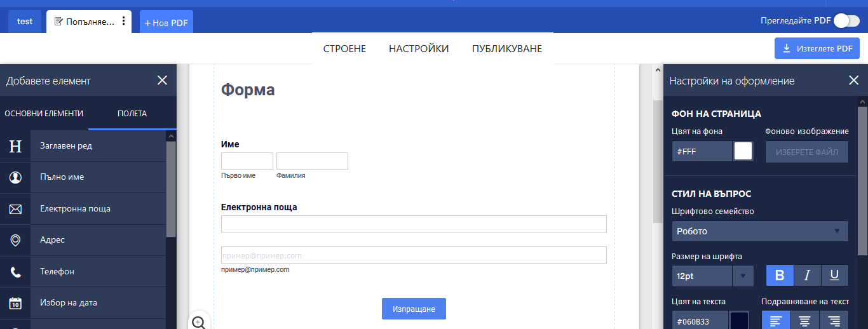Align question text right
This screenshot has width=868, height=329.
click(834, 320)
